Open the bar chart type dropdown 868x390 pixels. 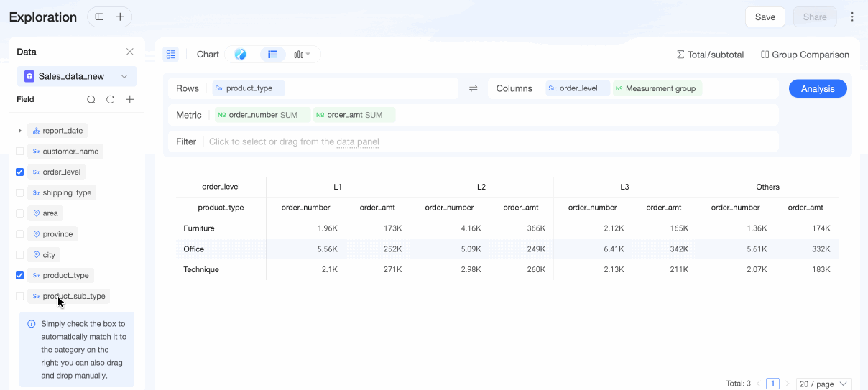click(303, 55)
